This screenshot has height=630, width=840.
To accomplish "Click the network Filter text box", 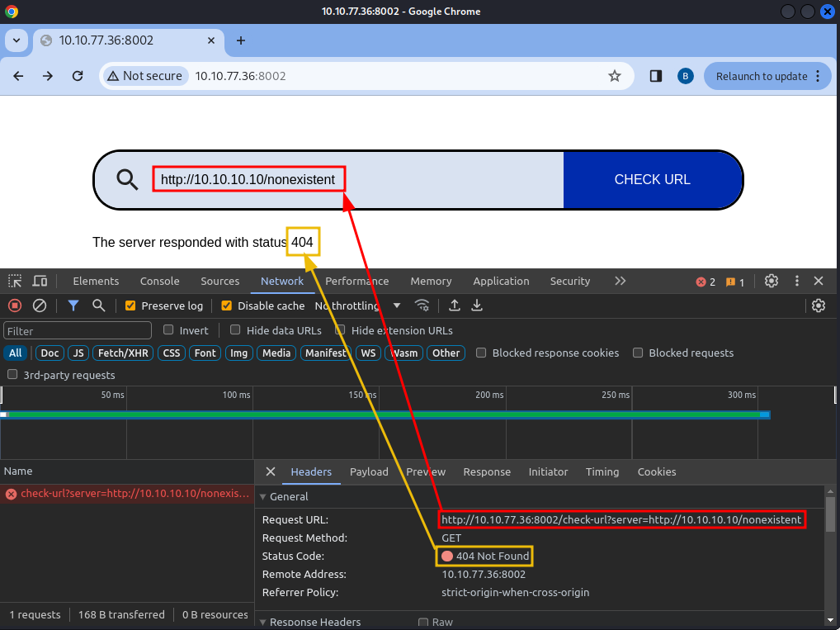I will click(x=78, y=331).
